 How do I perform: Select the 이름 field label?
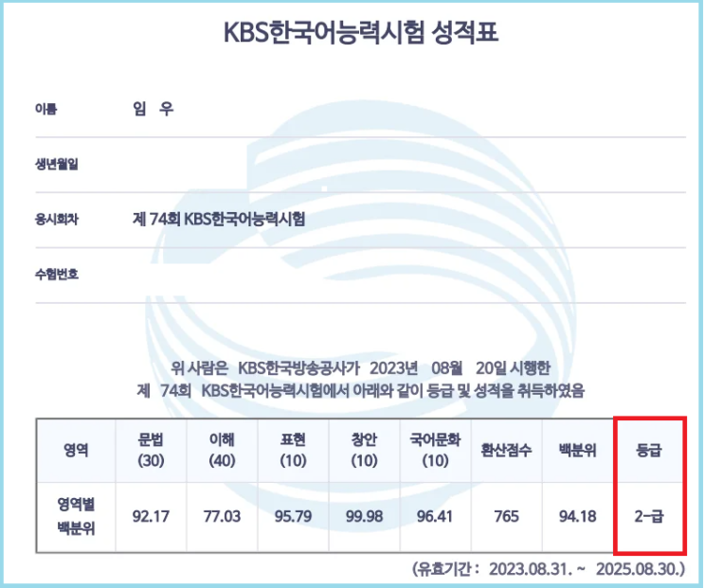[45, 109]
